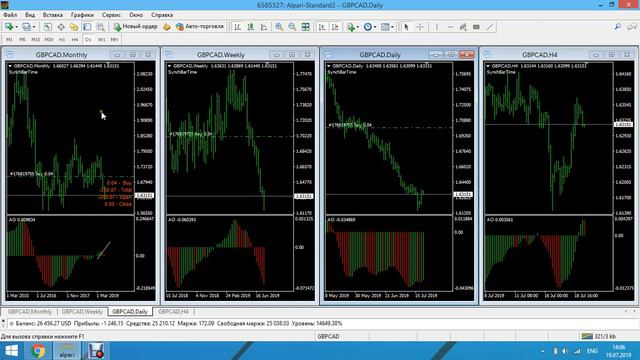Screen dimensions: 640x360
Task: Zoom in on the chart
Action: (x=279, y=27)
